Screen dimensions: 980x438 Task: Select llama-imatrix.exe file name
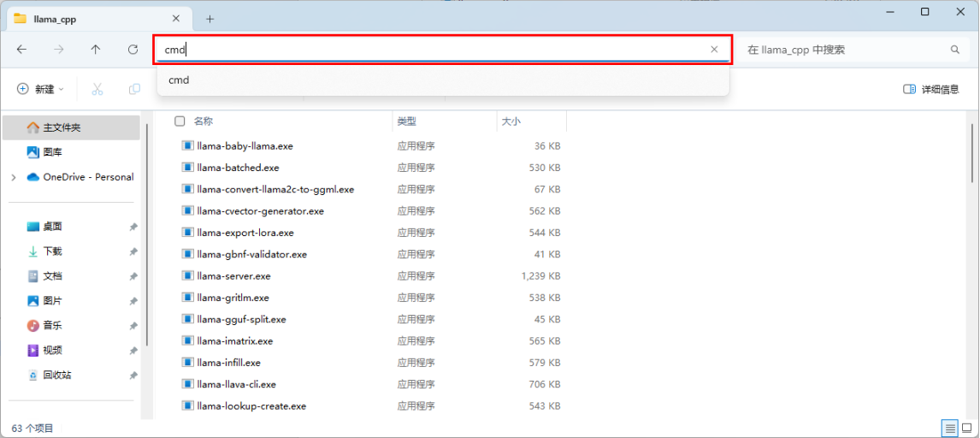(x=235, y=341)
